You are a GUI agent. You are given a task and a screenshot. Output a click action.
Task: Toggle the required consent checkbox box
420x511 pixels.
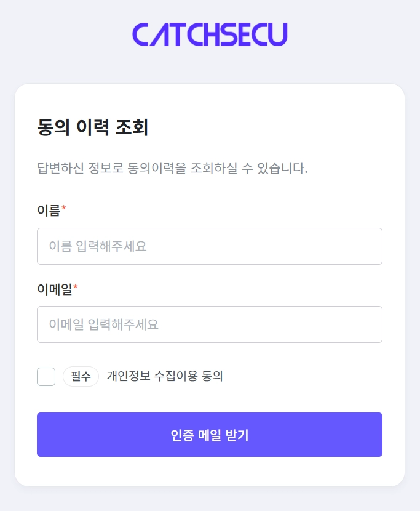[46, 376]
